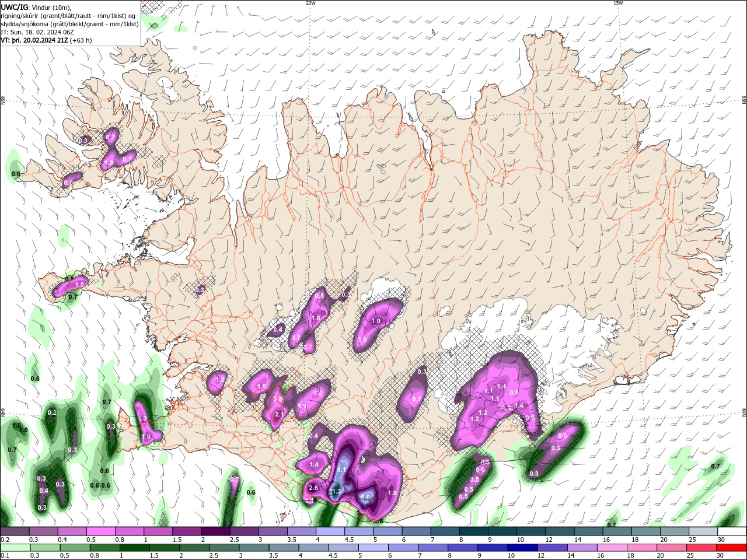Click the valid time line "VT: þri. 20.02.2024 21Z"
This screenshot has width=747, height=560.
pyautogui.click(x=35, y=40)
